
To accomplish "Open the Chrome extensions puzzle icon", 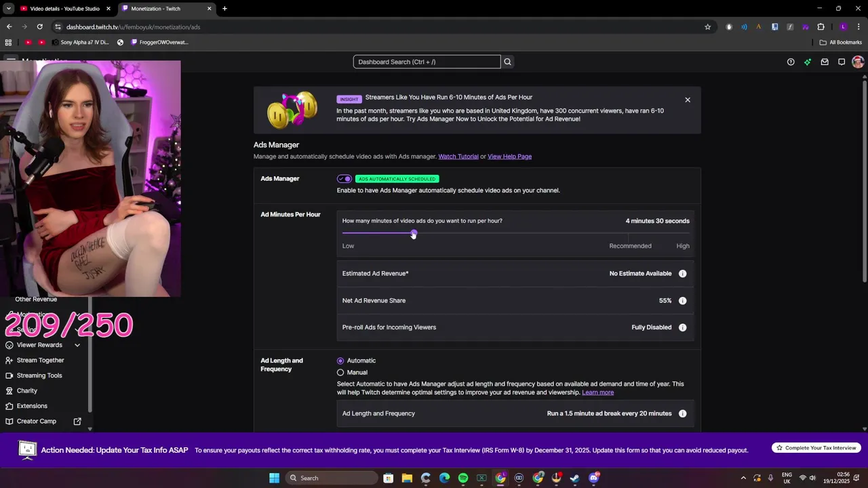I will point(821,27).
